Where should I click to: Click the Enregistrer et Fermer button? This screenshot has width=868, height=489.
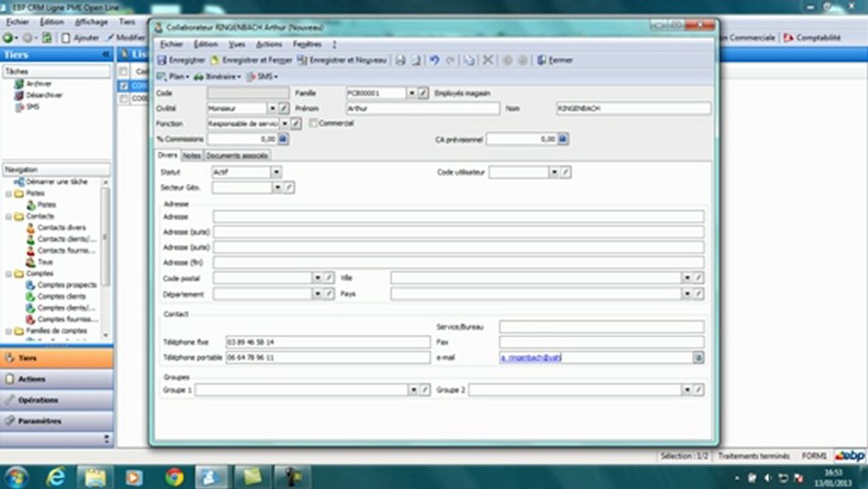point(251,60)
